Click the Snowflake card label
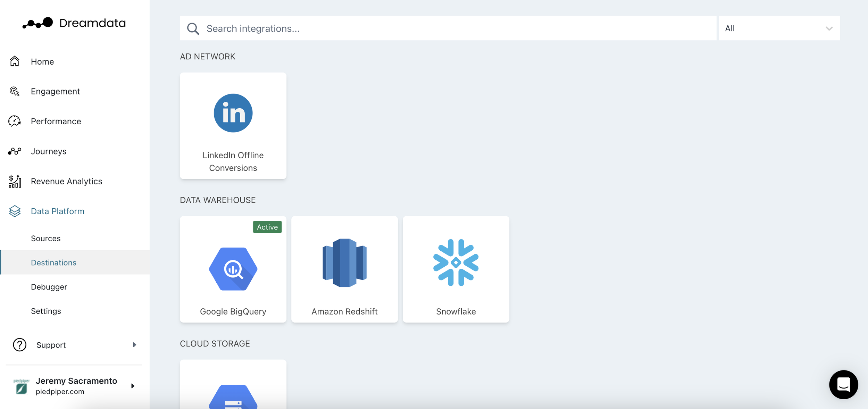Screen dimensions: 868x409 click(x=456, y=311)
